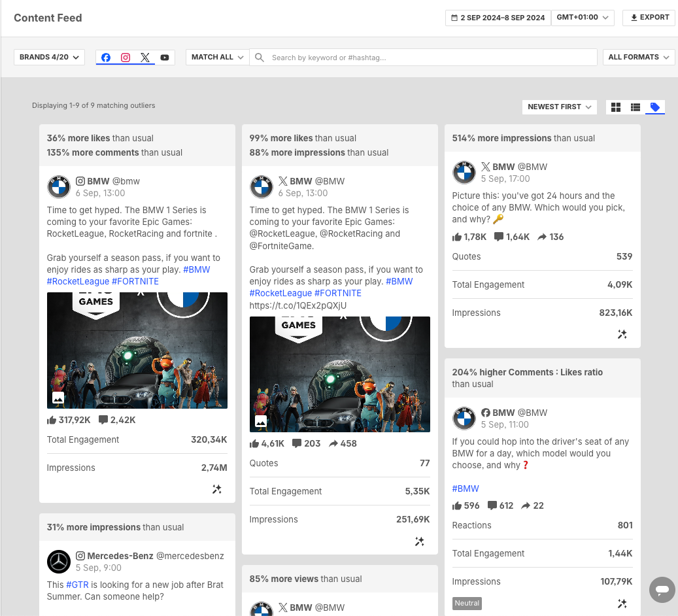The image size is (678, 616).
Task: Click the BMW avatar on the 5 Sep 17:00 post
Action: pos(464,172)
